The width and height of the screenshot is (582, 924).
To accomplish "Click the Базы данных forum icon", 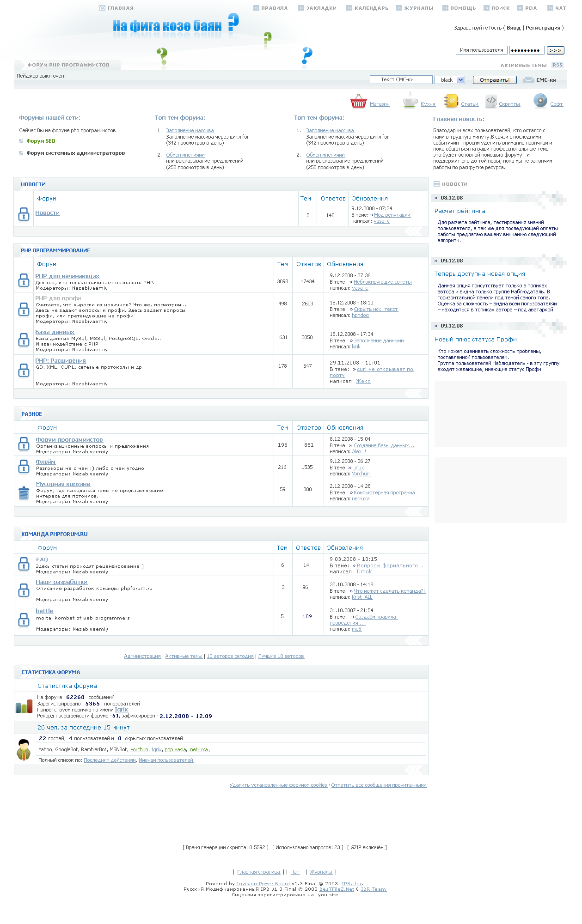I will tap(24, 340).
